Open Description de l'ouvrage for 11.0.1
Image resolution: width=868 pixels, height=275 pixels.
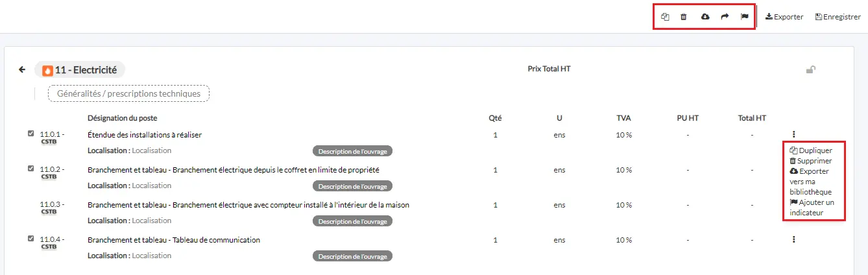pos(353,151)
